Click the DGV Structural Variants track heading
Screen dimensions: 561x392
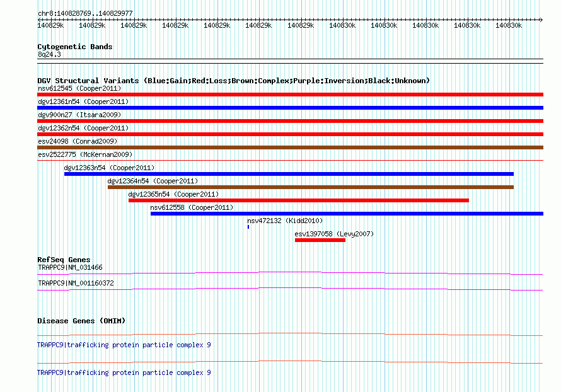click(234, 81)
